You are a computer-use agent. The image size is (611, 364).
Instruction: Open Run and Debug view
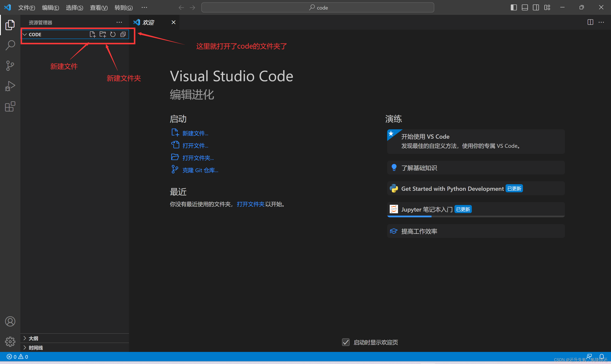pyautogui.click(x=10, y=86)
